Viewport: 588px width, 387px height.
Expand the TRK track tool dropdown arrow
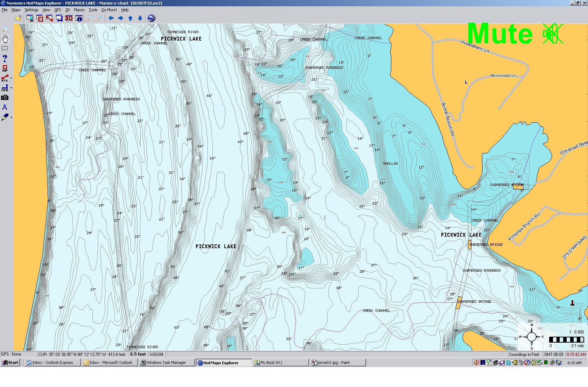click(x=11, y=88)
